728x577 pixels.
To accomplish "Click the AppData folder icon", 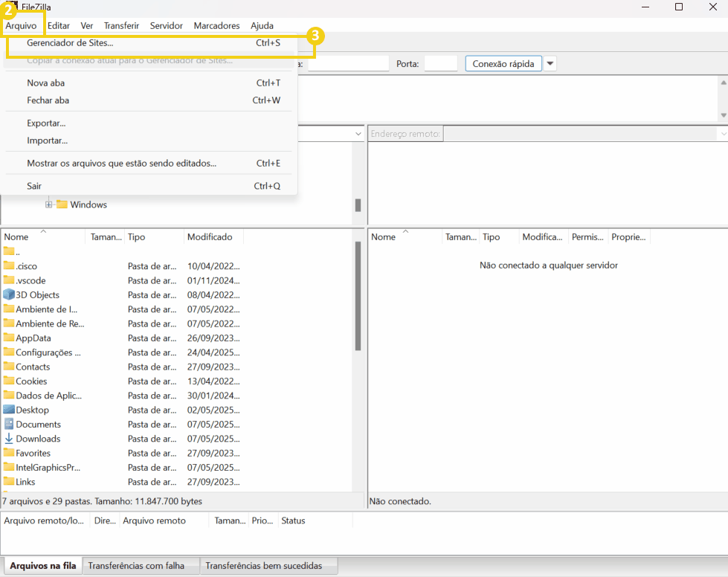I will click(9, 338).
